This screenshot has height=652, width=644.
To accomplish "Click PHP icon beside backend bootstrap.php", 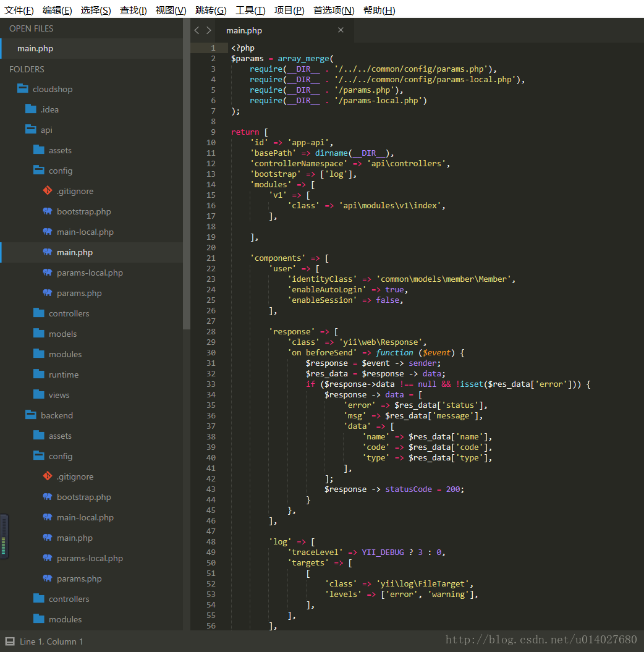I will pos(48,496).
